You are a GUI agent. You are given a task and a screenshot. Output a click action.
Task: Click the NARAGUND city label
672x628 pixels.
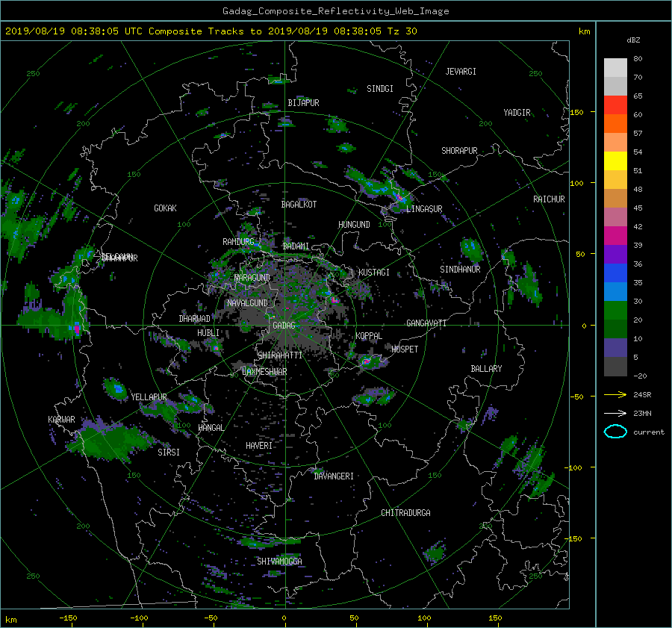(252, 277)
